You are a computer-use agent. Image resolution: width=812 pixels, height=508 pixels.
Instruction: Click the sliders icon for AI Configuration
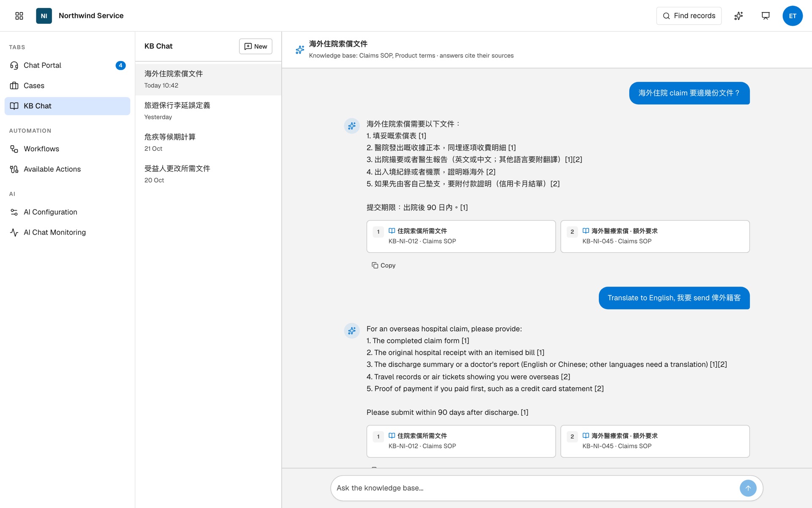[x=14, y=212]
